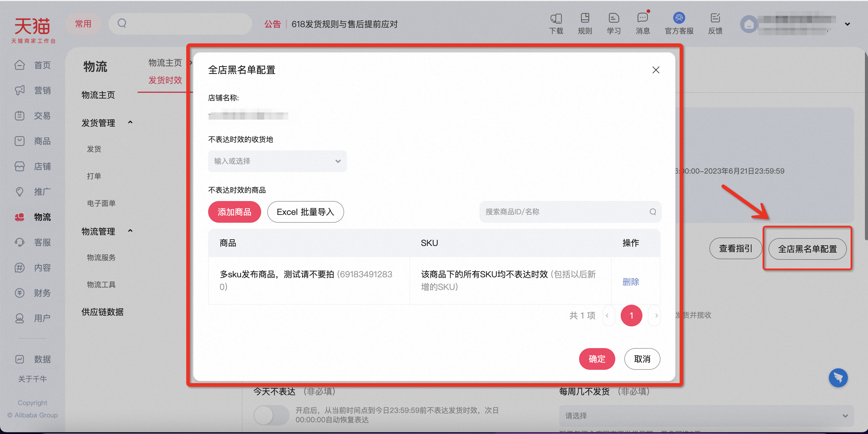Open 物流服务 submenu item

click(101, 258)
